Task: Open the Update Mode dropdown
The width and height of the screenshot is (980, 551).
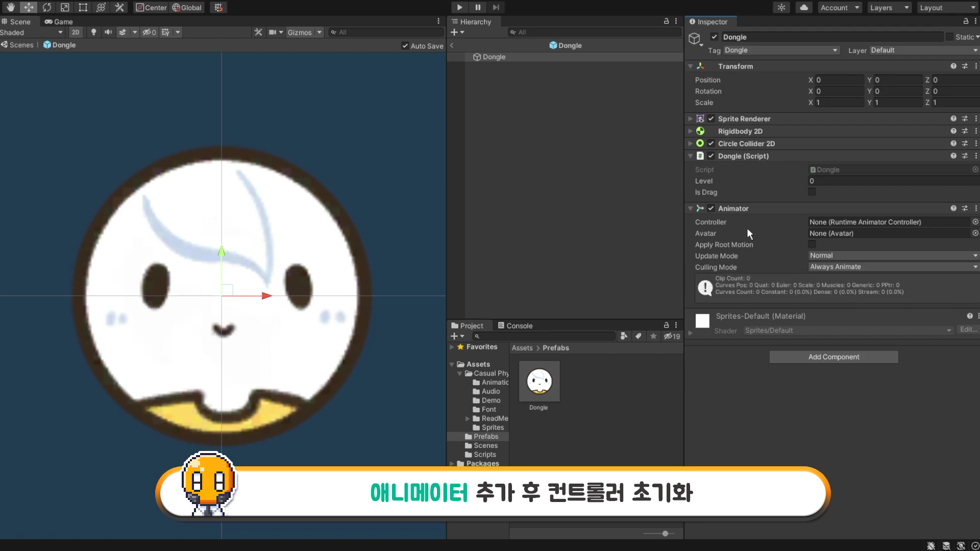Action: [893, 256]
